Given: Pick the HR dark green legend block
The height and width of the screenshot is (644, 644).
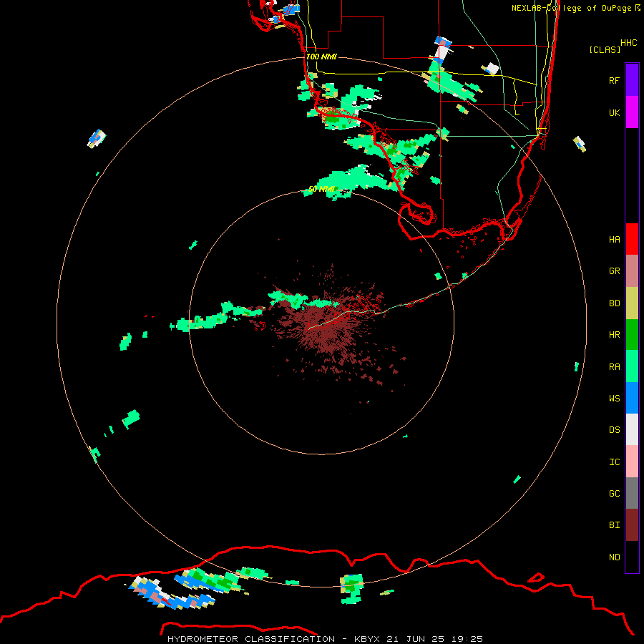Looking at the screenshot, I should click(x=632, y=335).
